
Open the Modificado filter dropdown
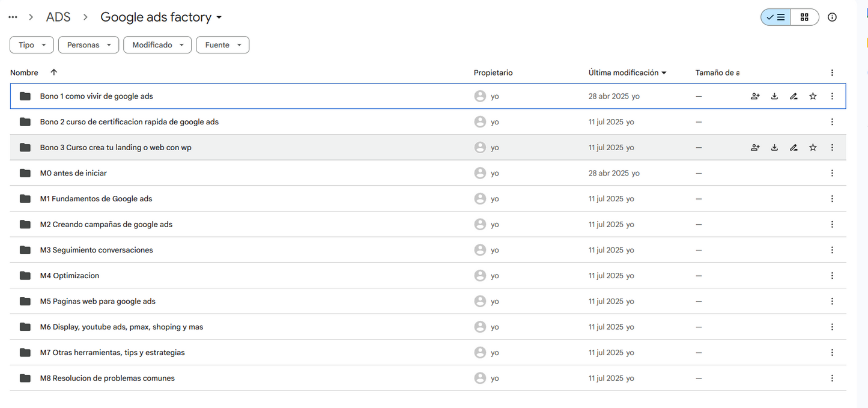click(x=158, y=45)
